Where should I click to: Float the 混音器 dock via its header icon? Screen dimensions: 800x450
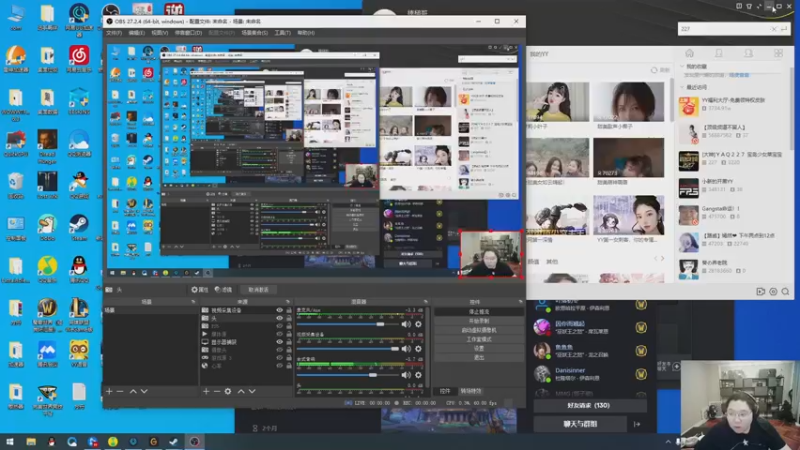[425, 302]
